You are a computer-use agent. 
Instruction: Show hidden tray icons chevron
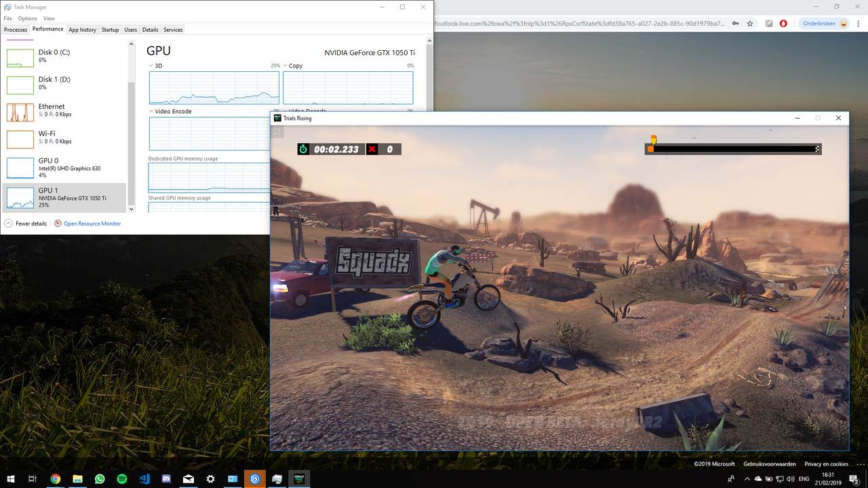749,479
